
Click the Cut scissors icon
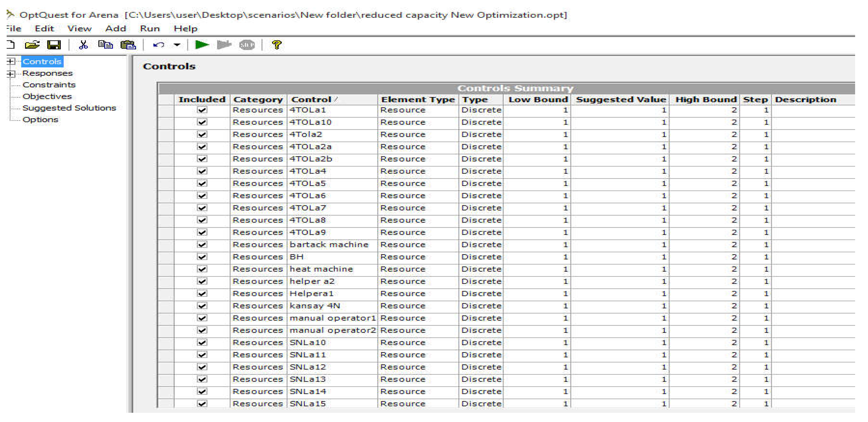click(83, 44)
